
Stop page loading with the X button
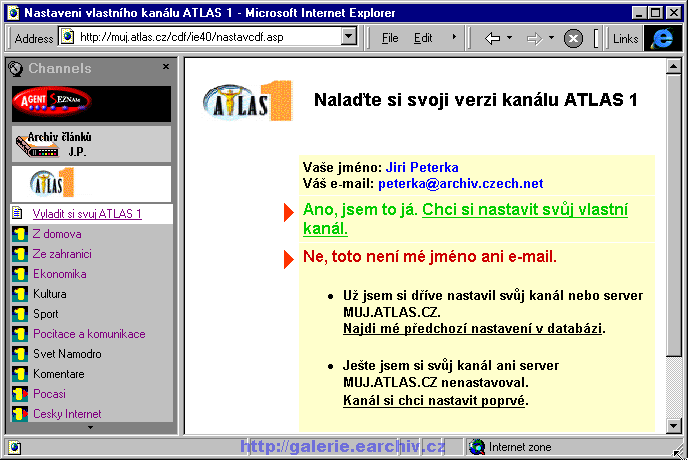tap(573, 39)
